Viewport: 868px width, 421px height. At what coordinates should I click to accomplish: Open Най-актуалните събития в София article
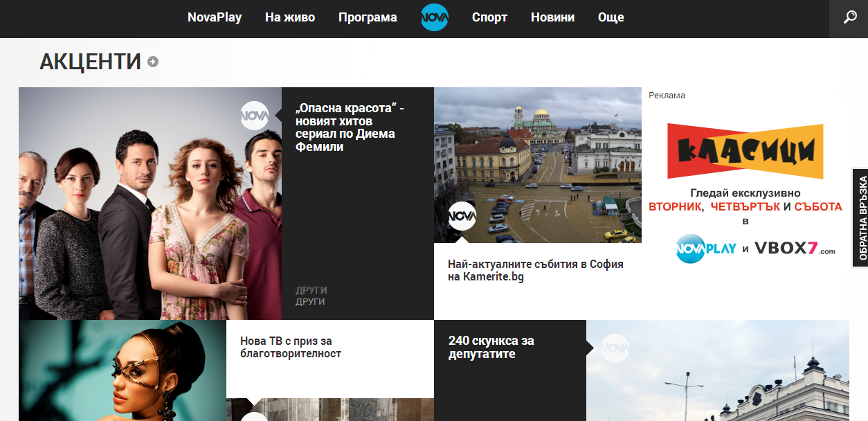point(536,270)
